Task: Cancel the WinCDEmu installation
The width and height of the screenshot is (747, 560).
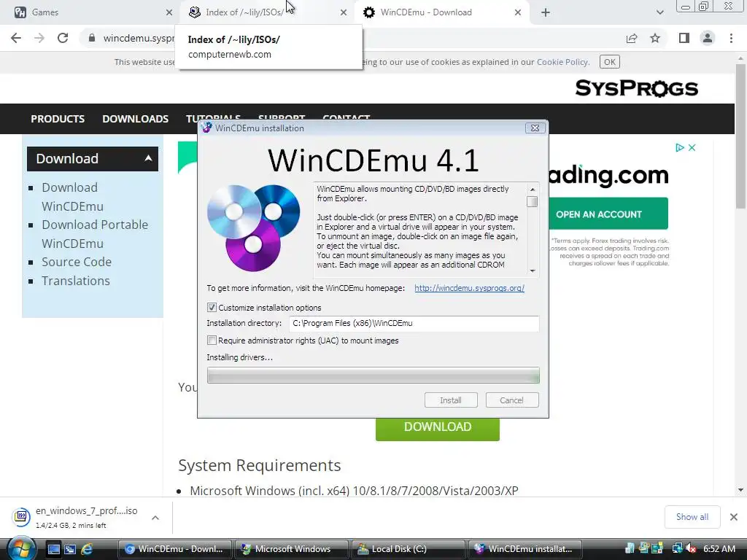Action: [x=511, y=400]
